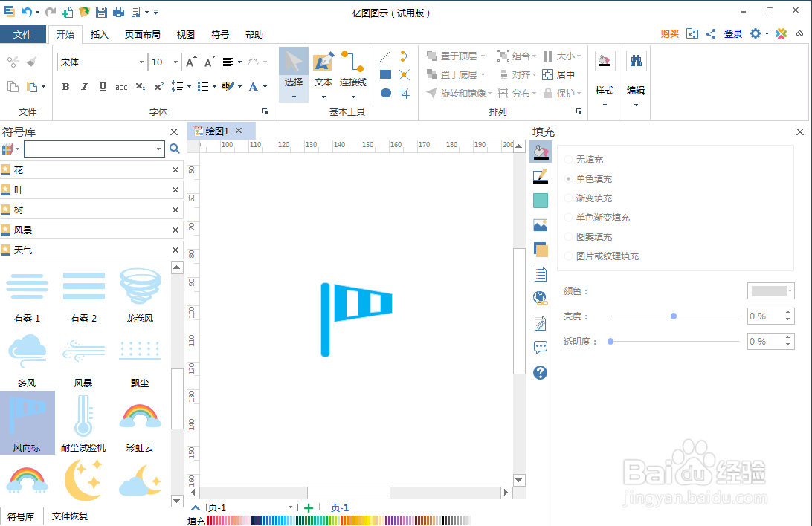This screenshot has height=526, width=812.
Task: Adjust the 透明度 slider handle
Action: (610, 341)
